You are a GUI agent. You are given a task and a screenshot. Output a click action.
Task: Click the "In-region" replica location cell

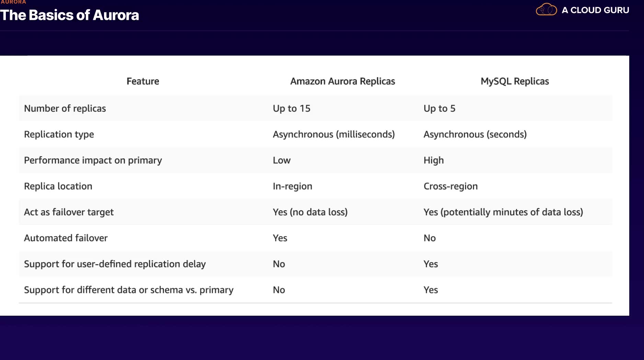coord(292,186)
